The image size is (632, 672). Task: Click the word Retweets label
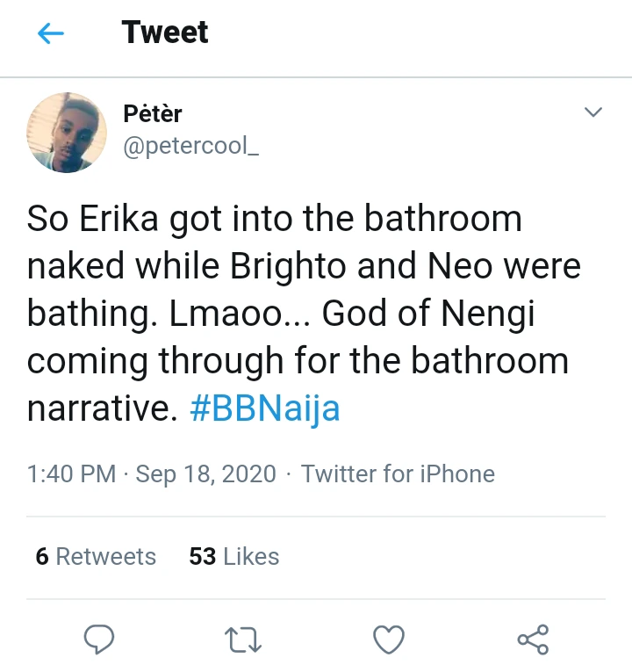point(106,556)
